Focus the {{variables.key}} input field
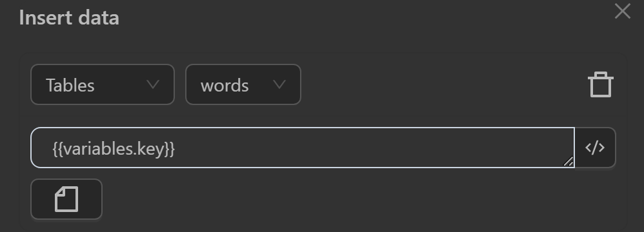Image resolution: width=644 pixels, height=232 pixels. (303, 148)
